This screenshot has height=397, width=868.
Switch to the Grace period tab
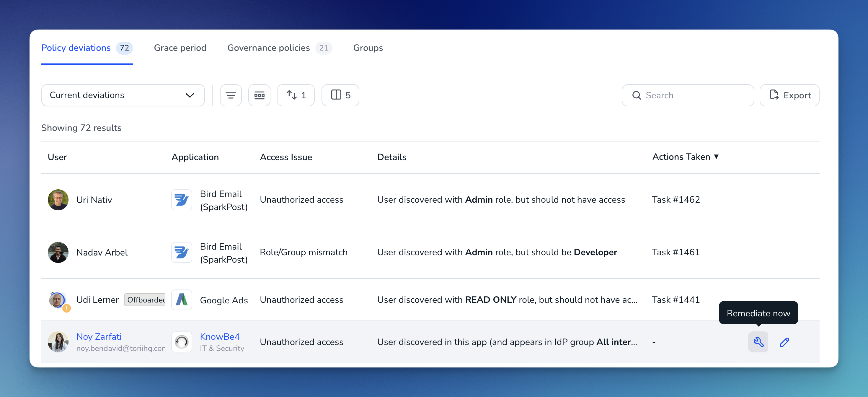click(180, 48)
